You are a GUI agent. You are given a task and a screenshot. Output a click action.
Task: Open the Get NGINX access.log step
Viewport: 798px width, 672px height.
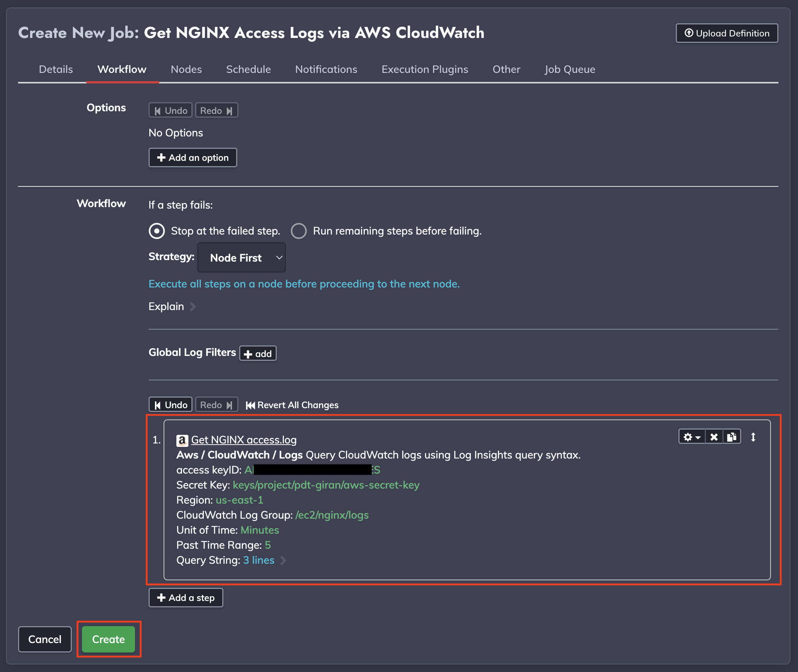pos(244,440)
